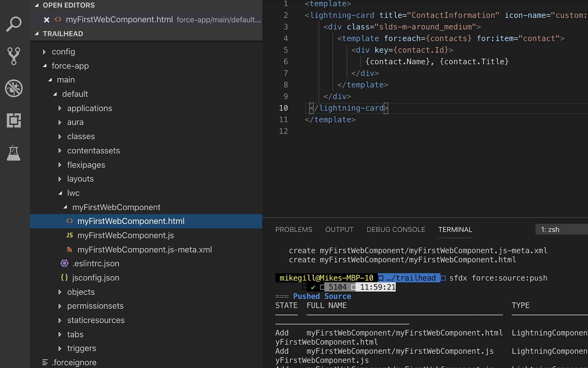This screenshot has width=588, height=368.
Task: Close the myFirstWebComponent.html editor
Action: click(x=47, y=19)
